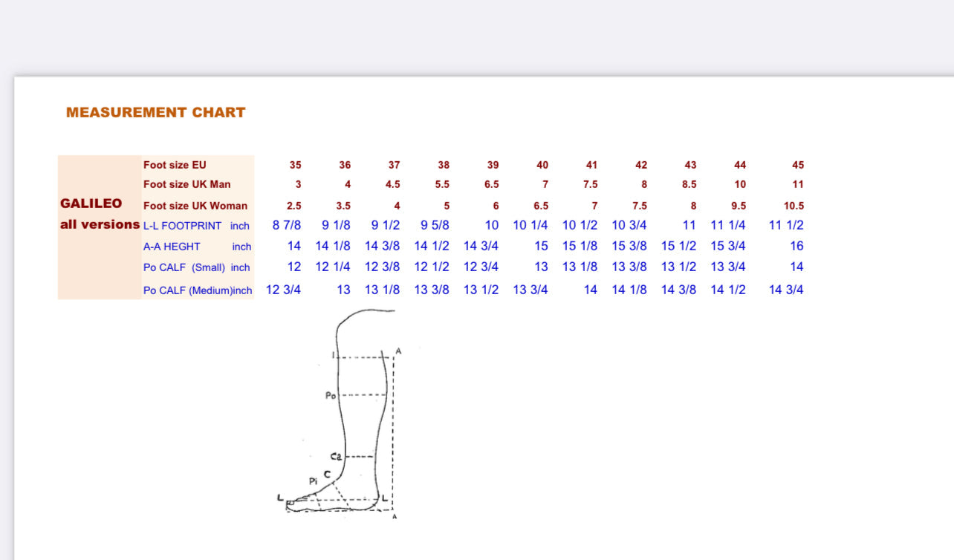Viewport: 954px width, 560px height.
Task: Click EU size 35 column header
Action: click(x=296, y=165)
